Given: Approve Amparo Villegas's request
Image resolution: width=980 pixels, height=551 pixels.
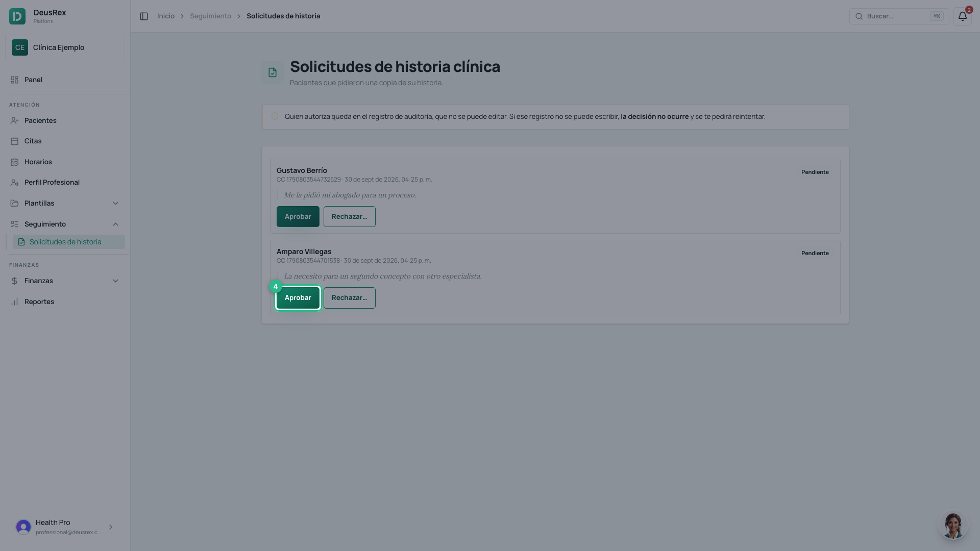Looking at the screenshot, I should tap(298, 298).
